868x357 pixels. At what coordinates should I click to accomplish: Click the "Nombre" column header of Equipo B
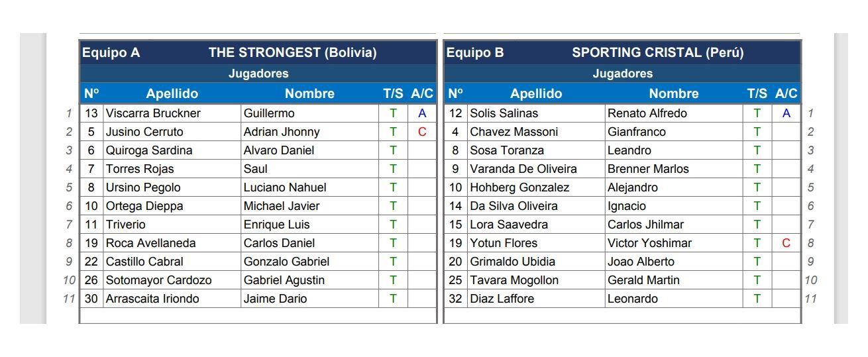coord(673,93)
